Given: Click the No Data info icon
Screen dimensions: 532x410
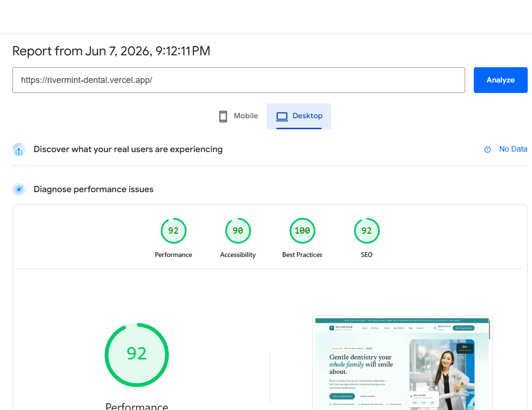Looking at the screenshot, I should point(487,150).
